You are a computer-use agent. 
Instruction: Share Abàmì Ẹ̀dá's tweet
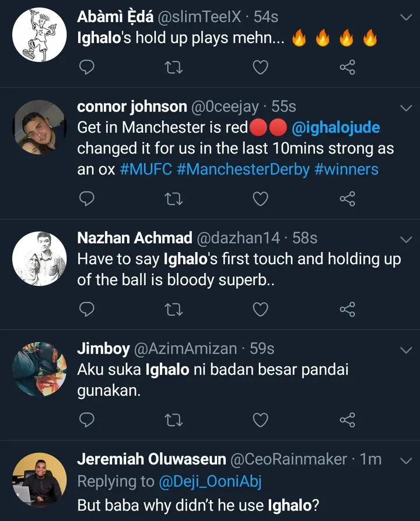coord(347,68)
